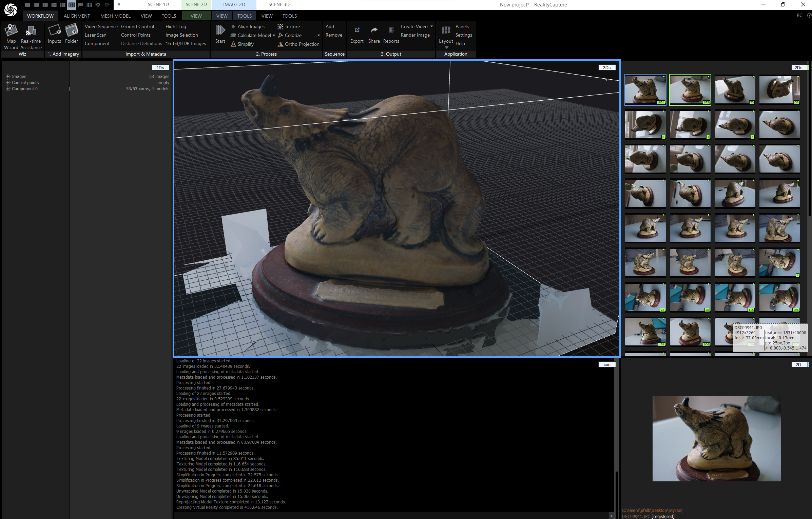
Task: Toggle the con console view label
Action: (x=607, y=364)
